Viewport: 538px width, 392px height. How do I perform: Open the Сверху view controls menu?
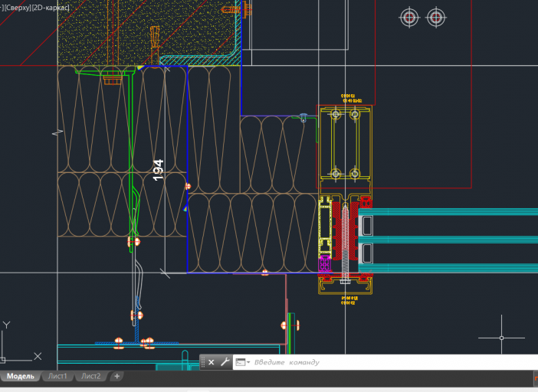tap(17, 8)
